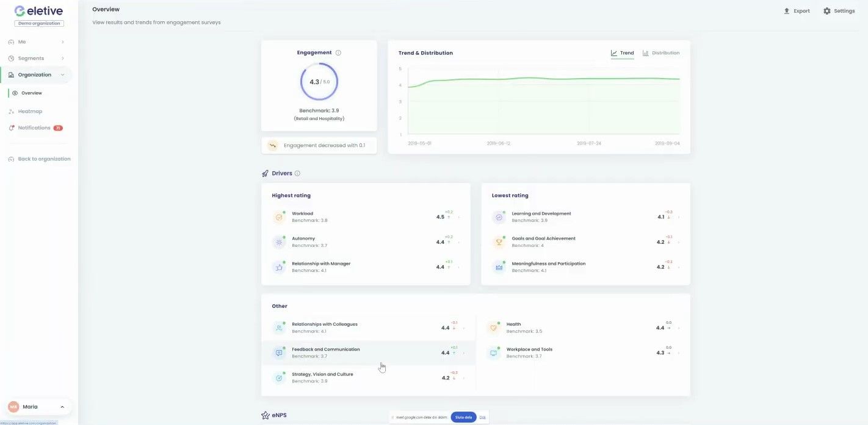
Task: Click the green trend chart area
Action: [x=543, y=105]
